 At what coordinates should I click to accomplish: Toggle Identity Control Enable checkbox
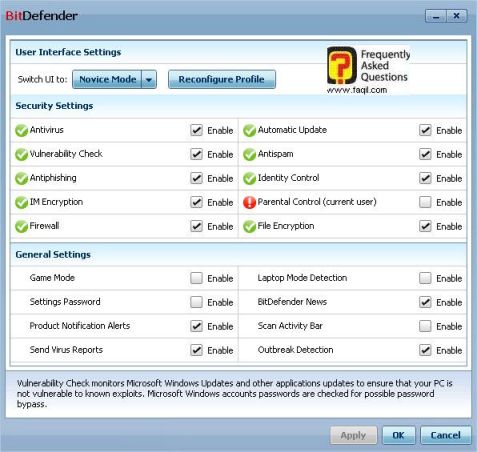pyautogui.click(x=425, y=178)
